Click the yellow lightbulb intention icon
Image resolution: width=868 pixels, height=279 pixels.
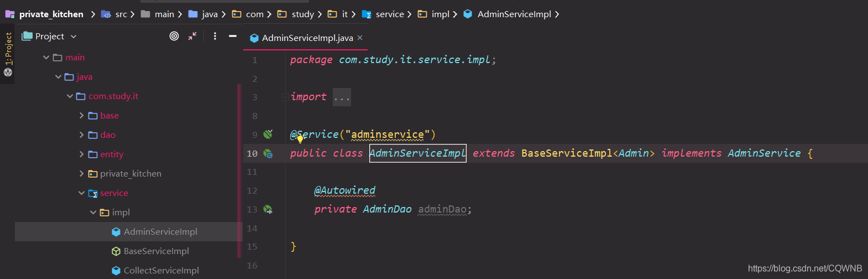coord(300,138)
